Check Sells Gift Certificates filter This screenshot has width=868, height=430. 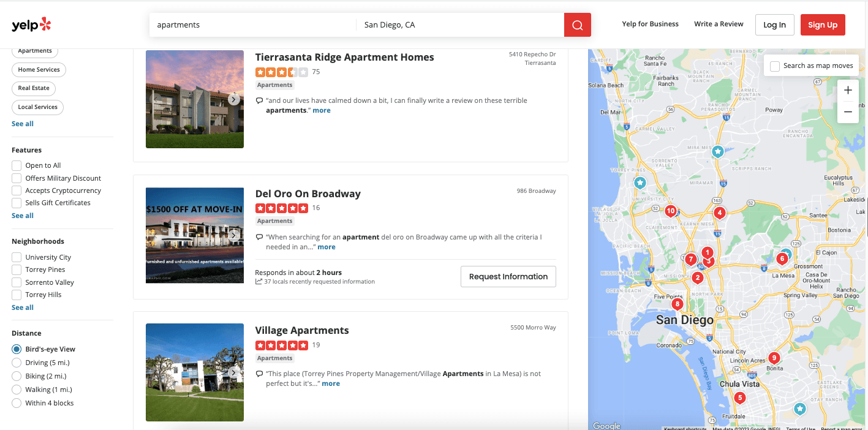pos(17,203)
